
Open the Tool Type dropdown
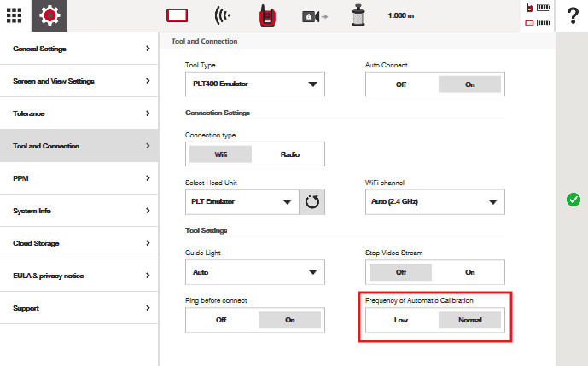point(255,84)
